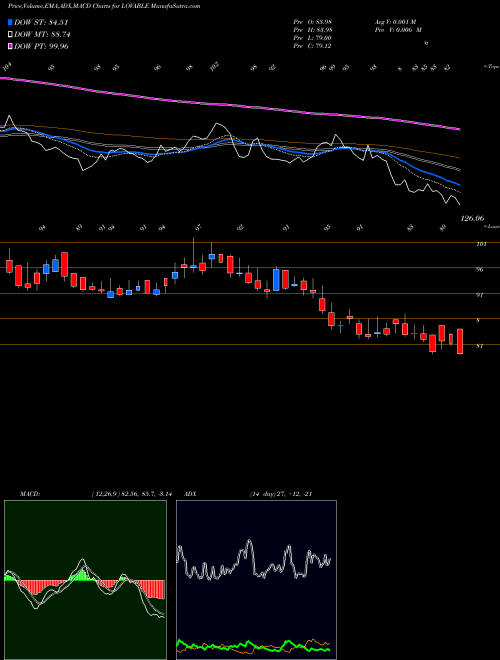The width and height of the screenshot is (500, 660).
Task: Click the white DOW MT legend swatch
Action: point(10,35)
